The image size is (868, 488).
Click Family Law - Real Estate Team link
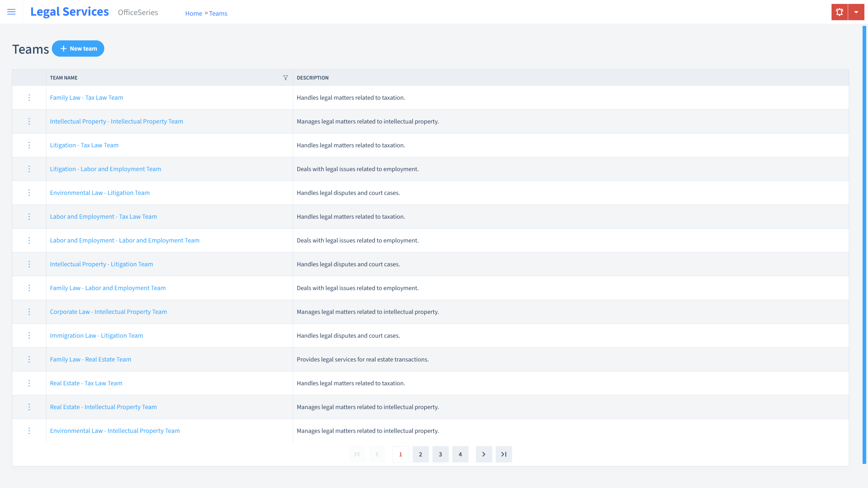(91, 359)
